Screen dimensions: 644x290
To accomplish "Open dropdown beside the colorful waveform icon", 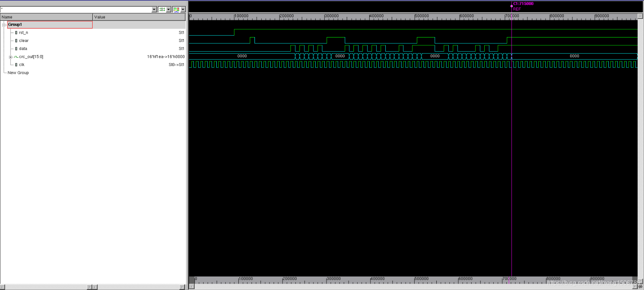I will coord(183,9).
